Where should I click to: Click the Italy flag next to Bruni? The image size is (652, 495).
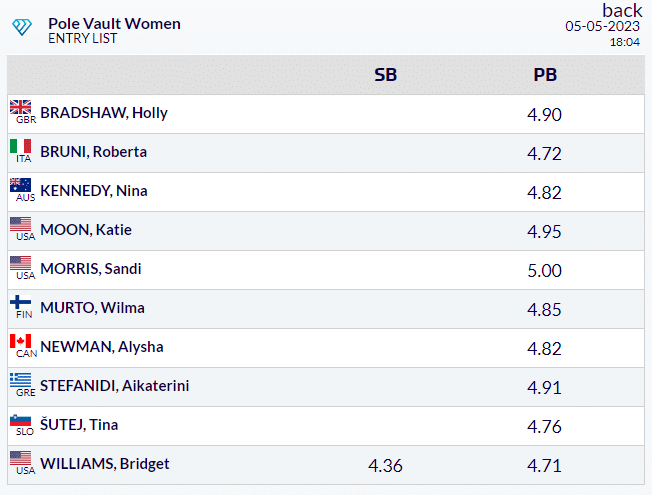pyautogui.click(x=20, y=146)
